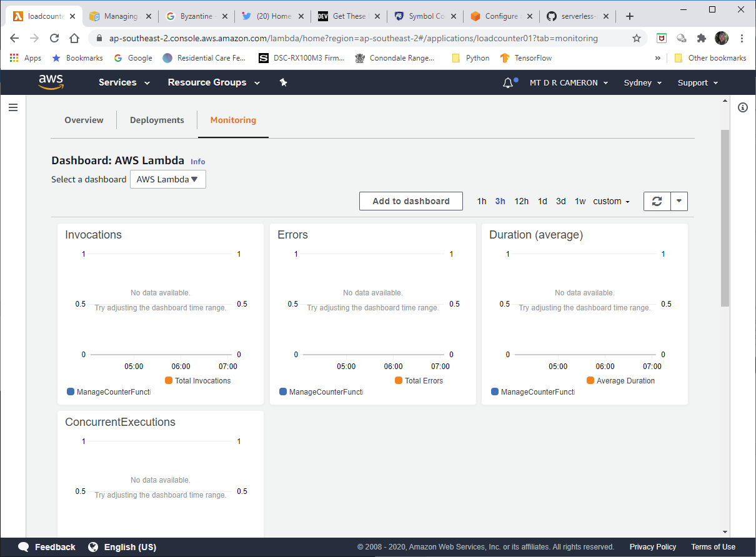The width and height of the screenshot is (756, 557).
Task: Click the Add to dashboard button
Action: pyautogui.click(x=411, y=201)
